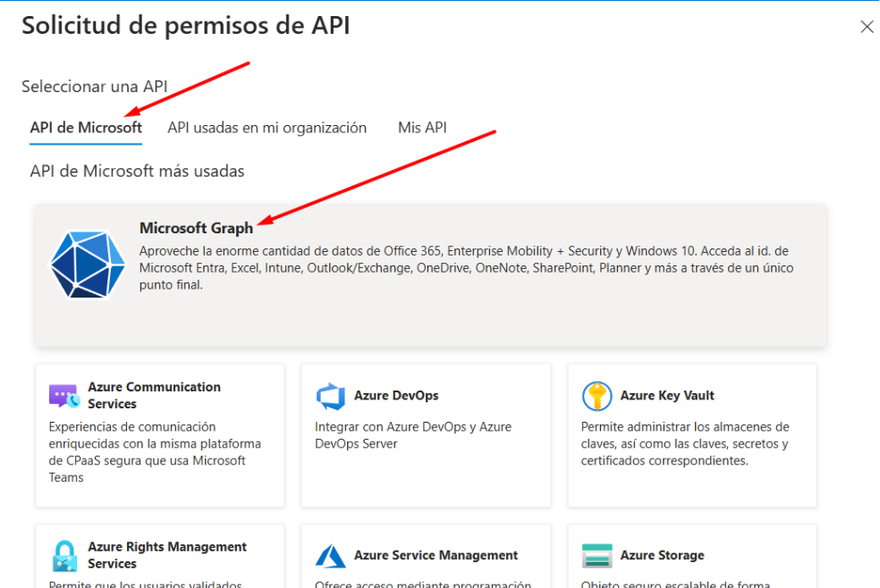880x588 pixels.
Task: Open the Mis API tab
Action: coord(422,128)
